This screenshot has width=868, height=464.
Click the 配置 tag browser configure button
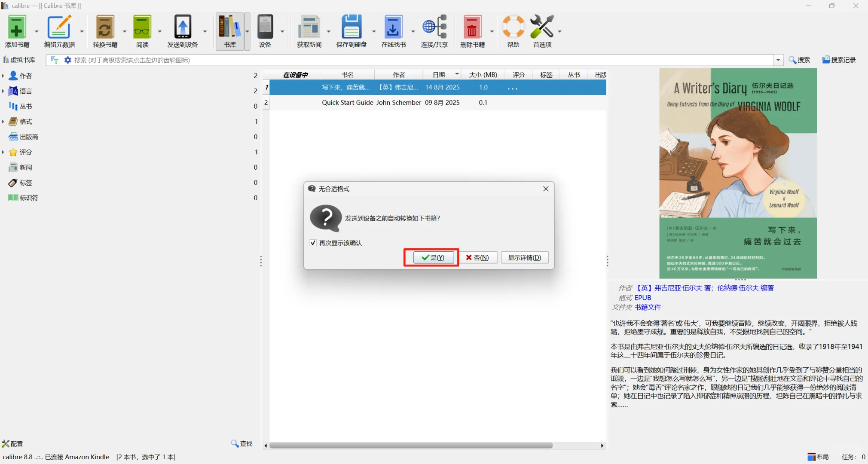click(12, 444)
